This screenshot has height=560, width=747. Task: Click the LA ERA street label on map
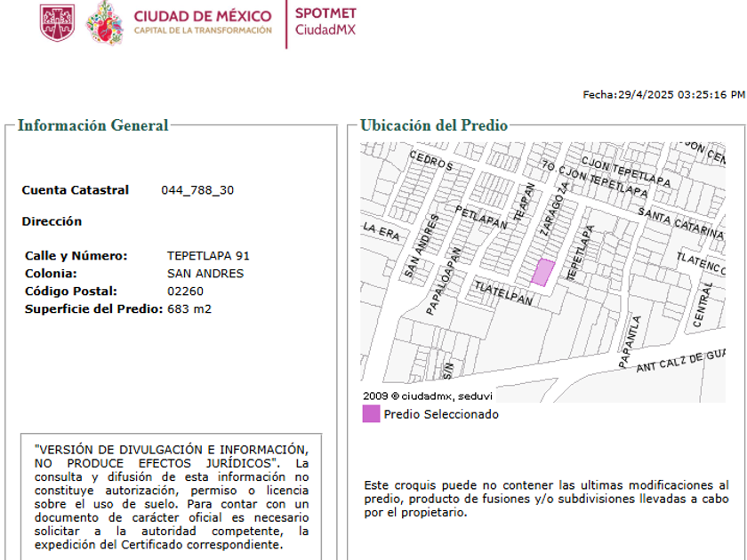tap(382, 231)
